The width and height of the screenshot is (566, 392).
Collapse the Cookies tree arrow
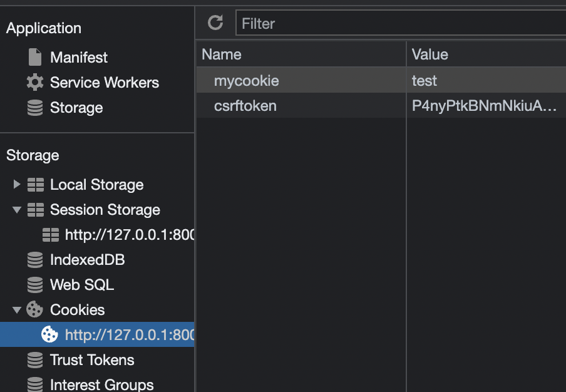17,310
